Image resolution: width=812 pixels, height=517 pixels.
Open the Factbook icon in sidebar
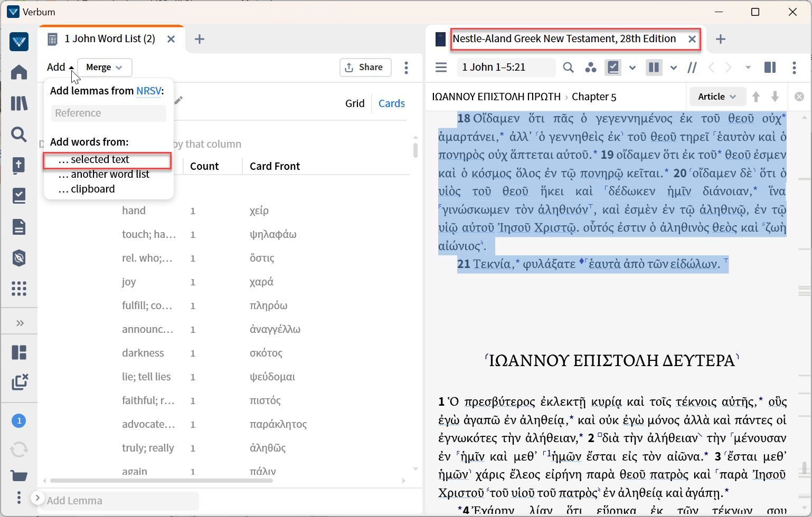click(x=19, y=165)
